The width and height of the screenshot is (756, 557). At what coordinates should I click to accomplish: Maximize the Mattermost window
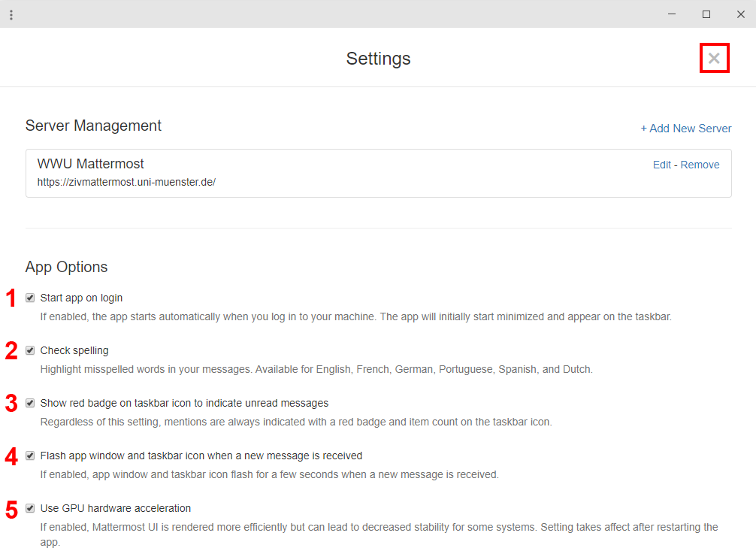tap(706, 14)
